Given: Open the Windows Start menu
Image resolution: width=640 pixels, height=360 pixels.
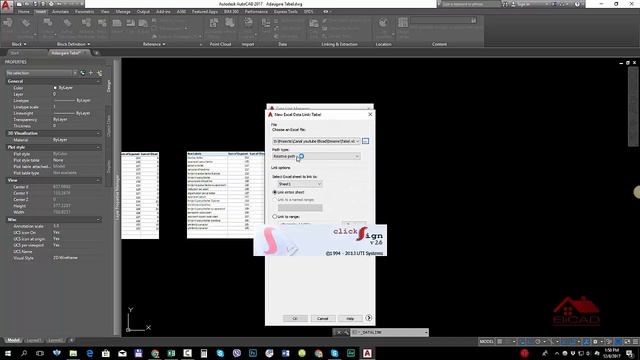Looking at the screenshot, I should (x=7, y=353).
